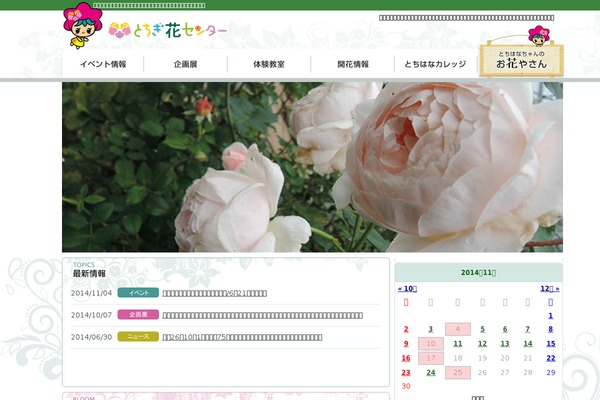
Task: Select calendar date 3
Action: (430, 329)
